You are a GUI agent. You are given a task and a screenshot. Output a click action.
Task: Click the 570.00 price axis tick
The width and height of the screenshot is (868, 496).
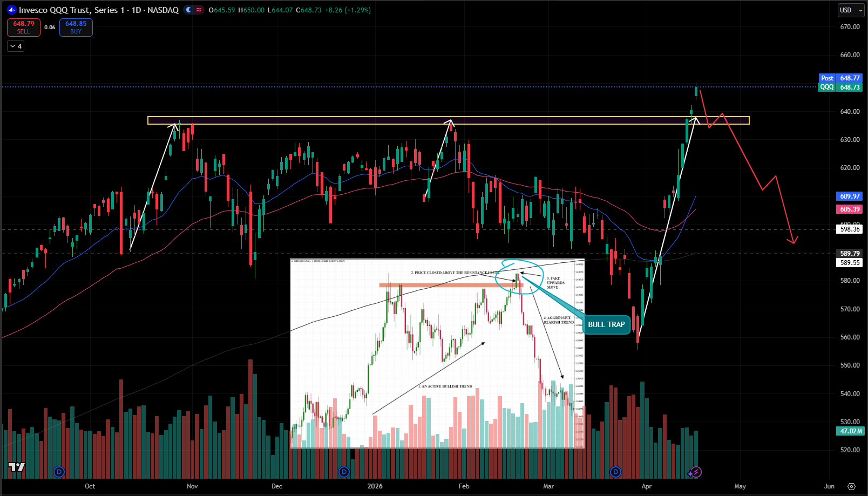click(x=850, y=309)
